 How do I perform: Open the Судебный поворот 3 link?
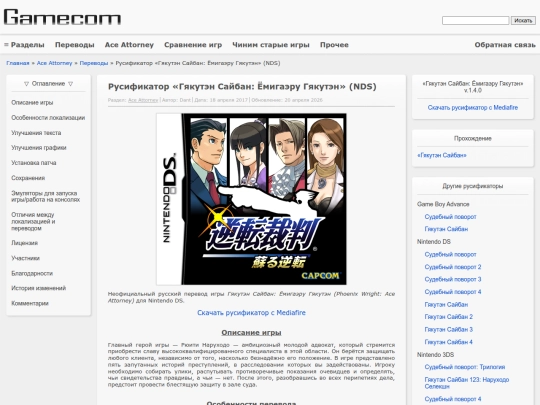click(x=453, y=279)
